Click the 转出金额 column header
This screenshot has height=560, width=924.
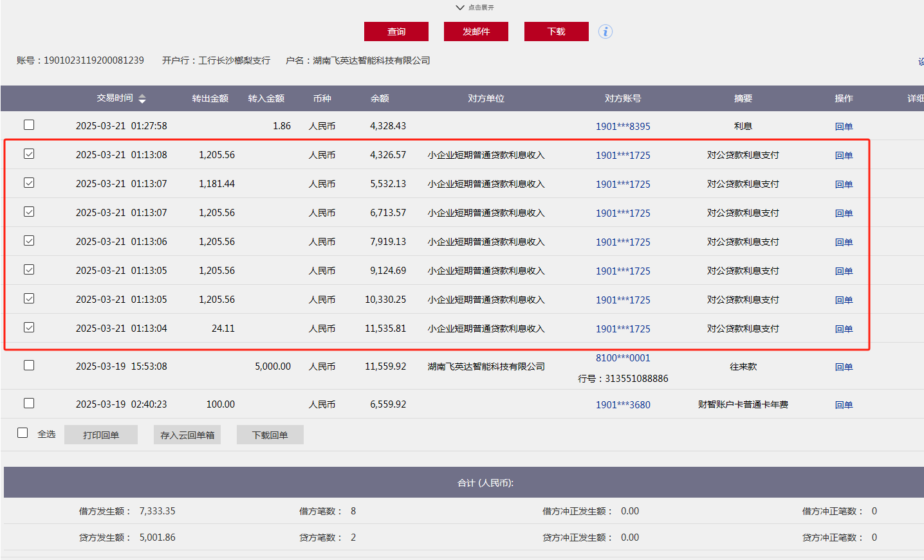coord(210,98)
